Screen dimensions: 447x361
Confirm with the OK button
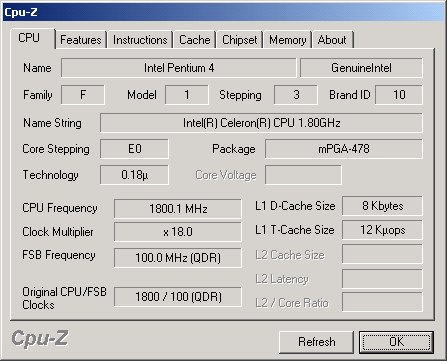(396, 342)
